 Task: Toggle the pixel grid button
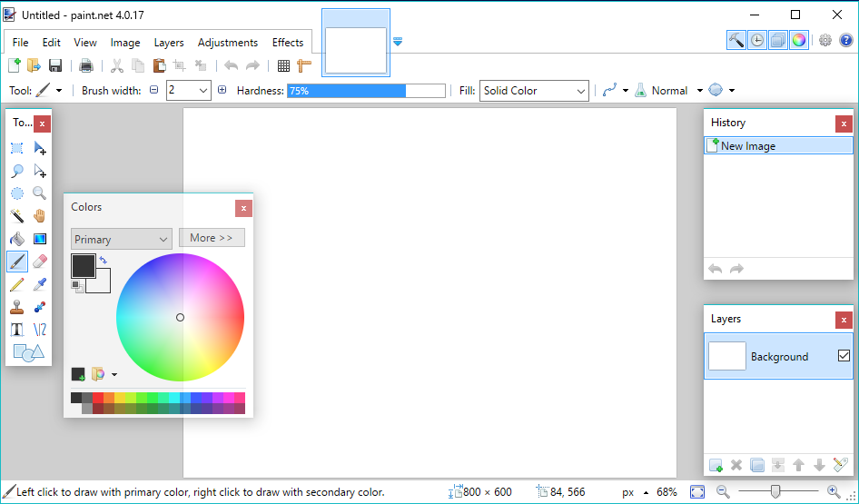click(283, 65)
